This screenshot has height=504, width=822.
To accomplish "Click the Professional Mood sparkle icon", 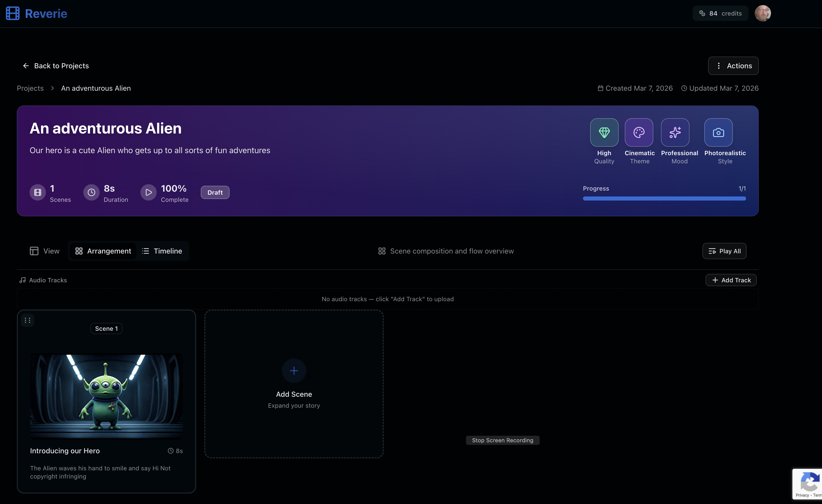I will [x=675, y=132].
